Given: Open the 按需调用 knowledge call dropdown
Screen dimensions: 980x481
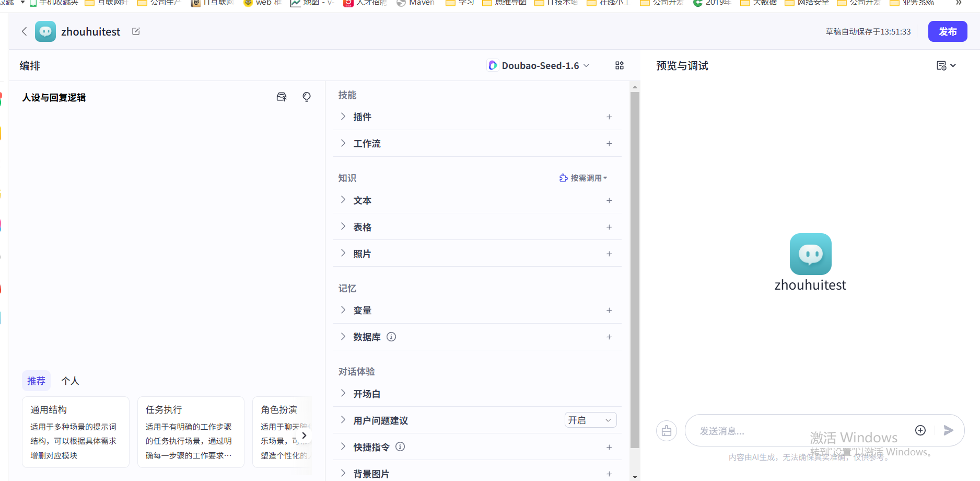Looking at the screenshot, I should click(x=583, y=178).
